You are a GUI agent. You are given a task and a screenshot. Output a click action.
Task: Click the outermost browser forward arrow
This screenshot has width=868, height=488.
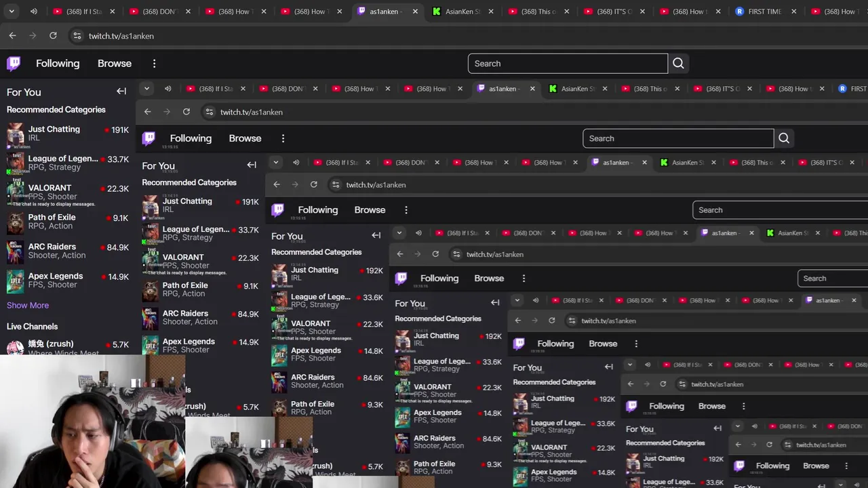33,35
